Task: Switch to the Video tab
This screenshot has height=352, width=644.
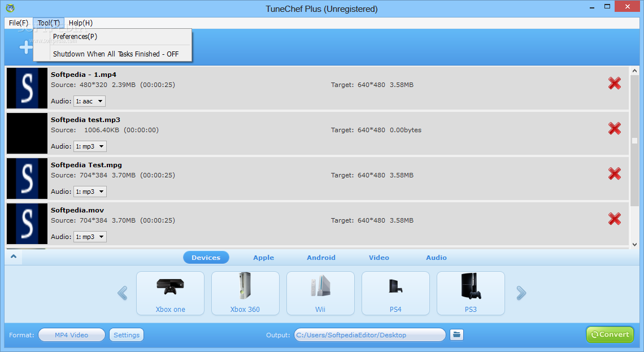Action: tap(378, 258)
